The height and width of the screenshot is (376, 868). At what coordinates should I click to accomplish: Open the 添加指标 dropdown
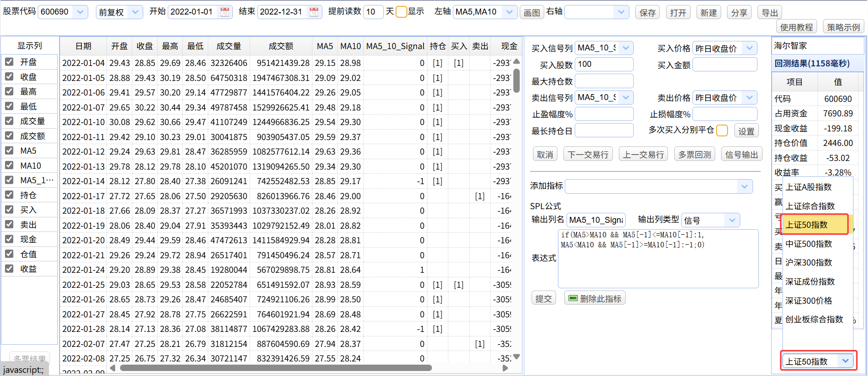click(x=744, y=186)
